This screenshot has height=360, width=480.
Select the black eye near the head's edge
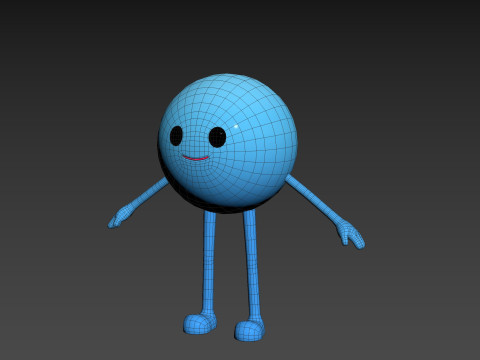[176, 136]
